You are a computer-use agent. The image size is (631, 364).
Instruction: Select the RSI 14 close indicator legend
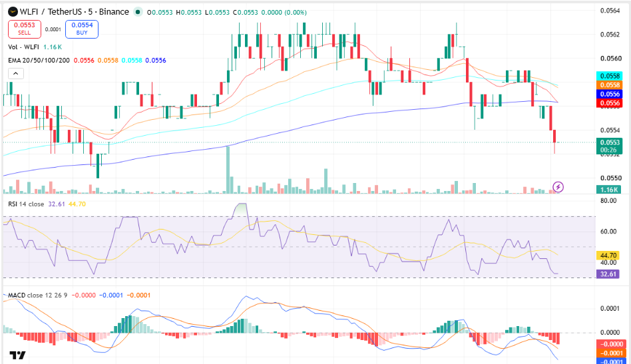(x=26, y=204)
